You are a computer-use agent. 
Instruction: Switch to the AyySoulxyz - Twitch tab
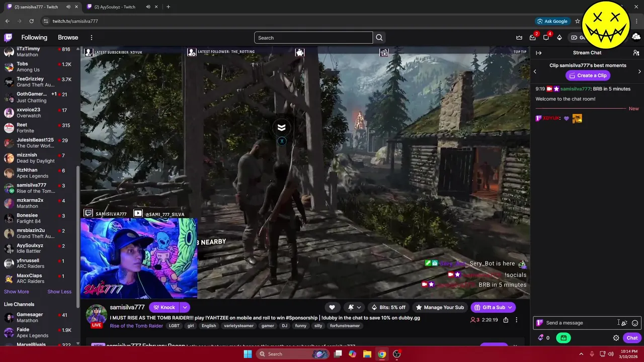pos(121,7)
